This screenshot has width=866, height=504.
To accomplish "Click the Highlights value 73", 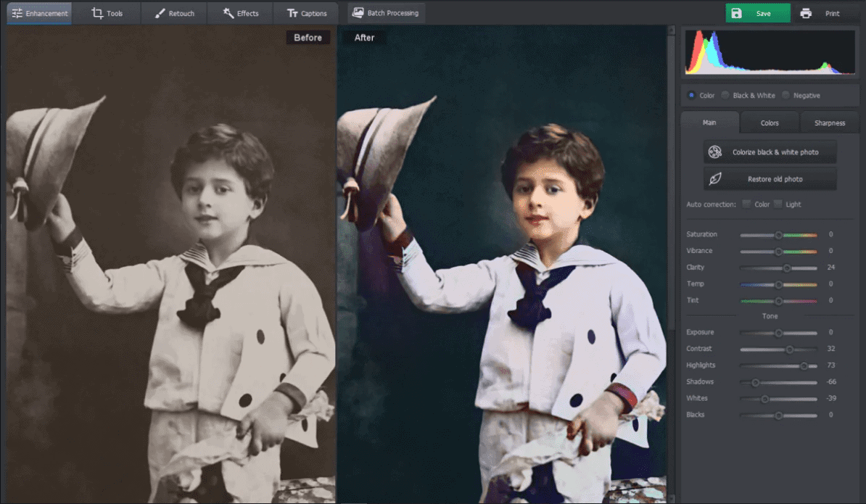I will [830, 365].
